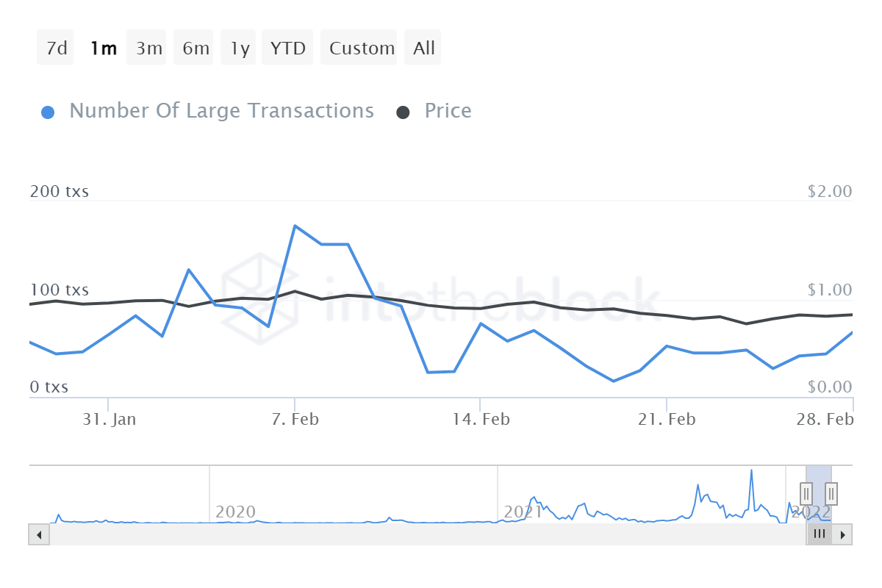Toggle the Price series legend

tap(447, 110)
